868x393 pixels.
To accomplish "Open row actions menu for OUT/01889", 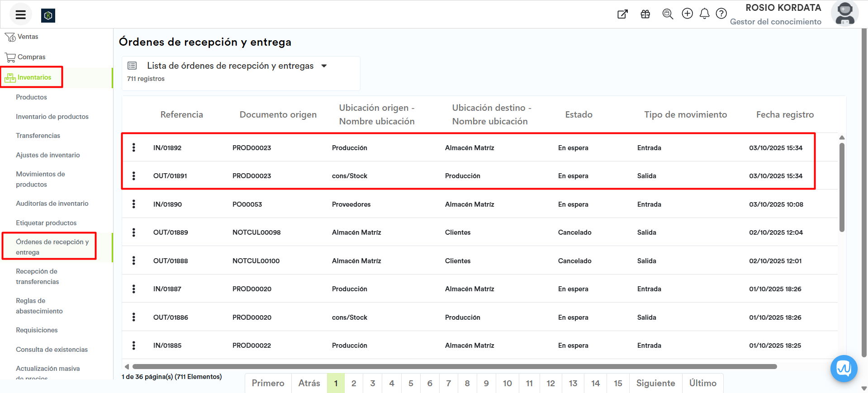I will pyautogui.click(x=134, y=232).
